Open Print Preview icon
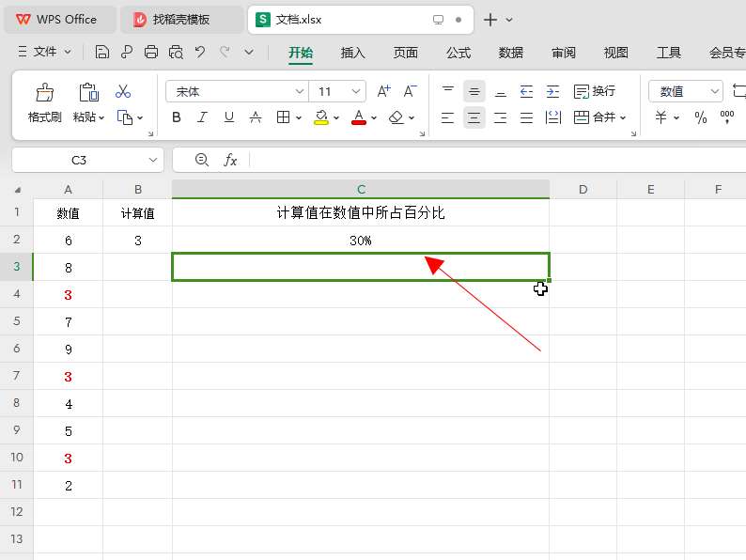This screenshot has width=746, height=560. click(x=176, y=52)
